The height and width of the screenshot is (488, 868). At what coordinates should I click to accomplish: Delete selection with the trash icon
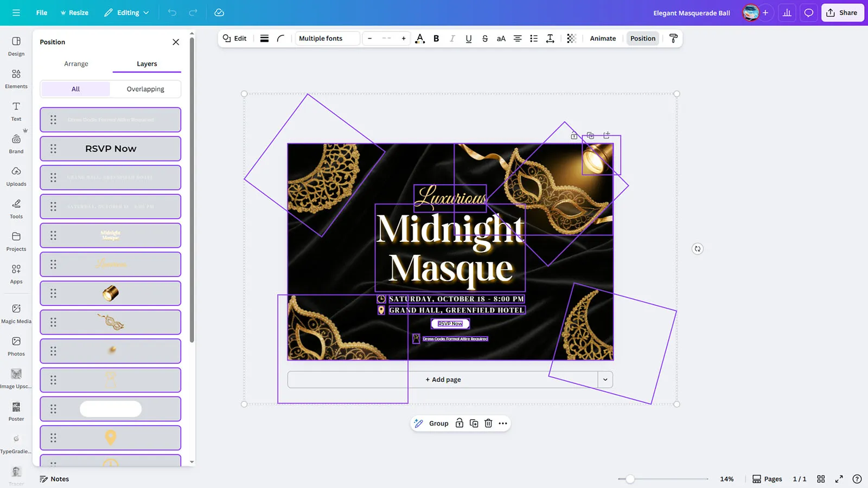[x=488, y=423]
